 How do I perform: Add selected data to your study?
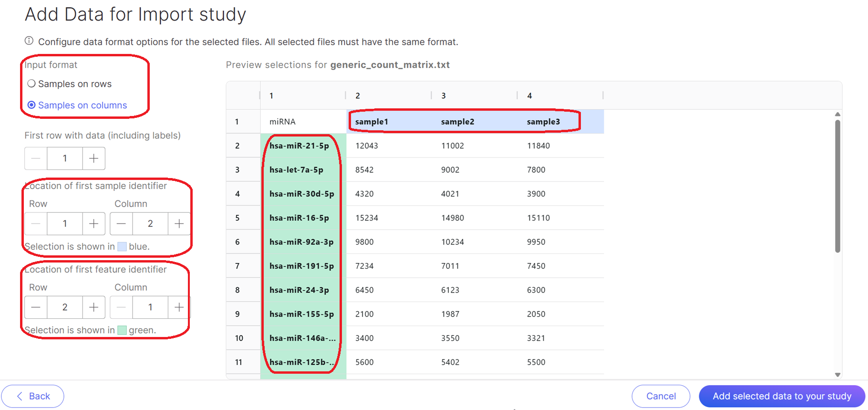coord(782,396)
